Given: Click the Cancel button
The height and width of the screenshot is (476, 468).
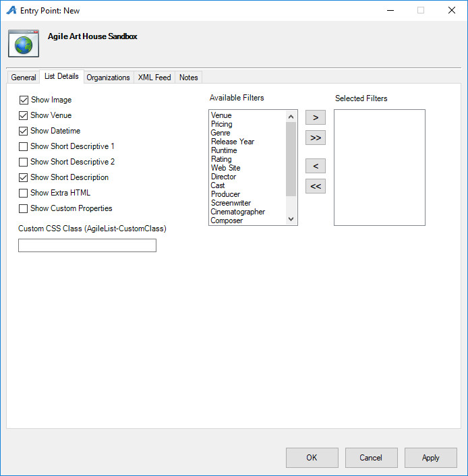Looking at the screenshot, I should point(371,458).
